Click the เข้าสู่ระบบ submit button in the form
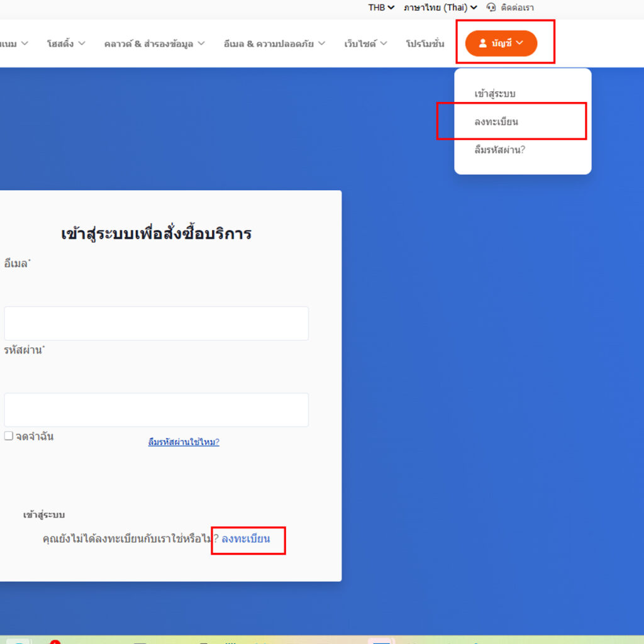 tap(43, 514)
